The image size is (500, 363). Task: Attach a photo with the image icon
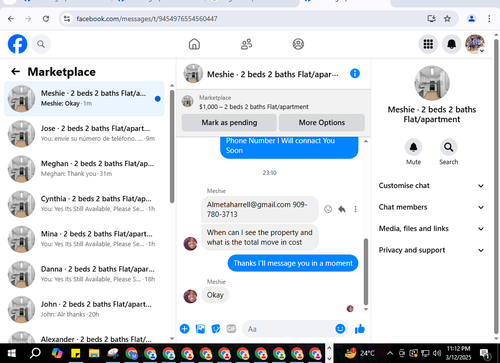click(200, 329)
